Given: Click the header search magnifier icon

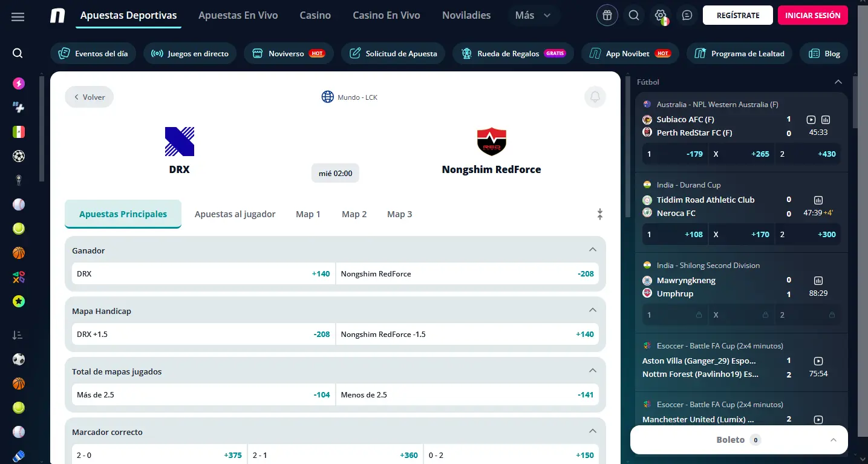Looking at the screenshot, I should 634,16.
